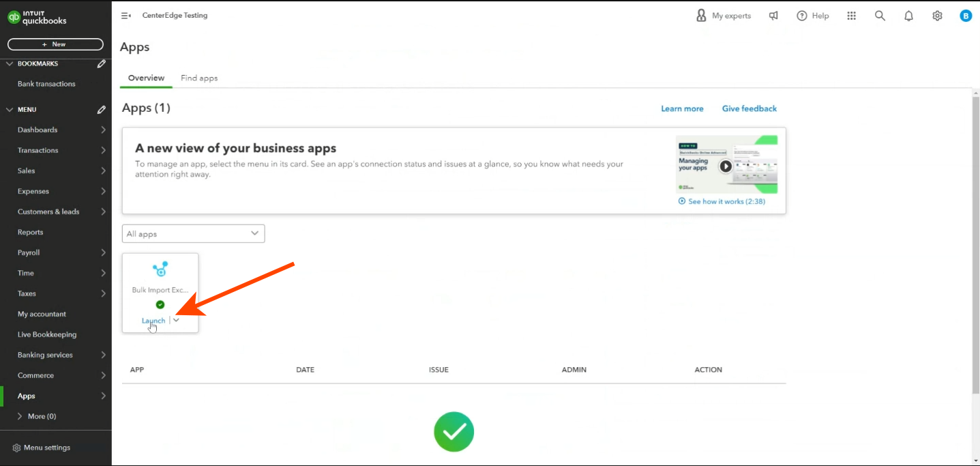Click the ACTION column header
Screen dimensions: 980x466
tap(708, 370)
